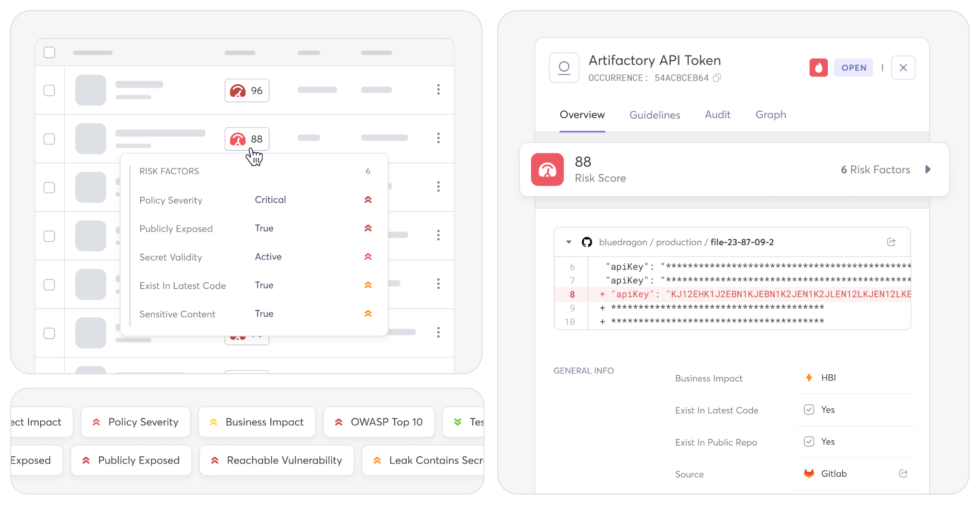Click the HBI lightning bolt icon
The image size is (980, 505).
tap(809, 378)
